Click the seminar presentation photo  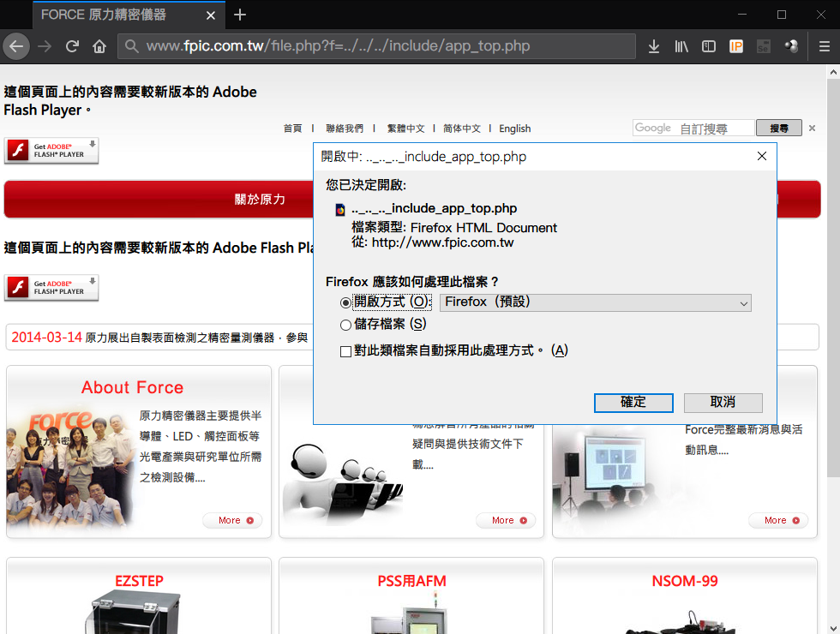click(x=605, y=476)
